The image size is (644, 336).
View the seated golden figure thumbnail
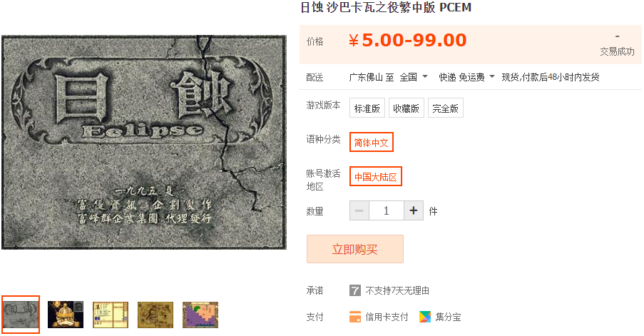pos(66,315)
